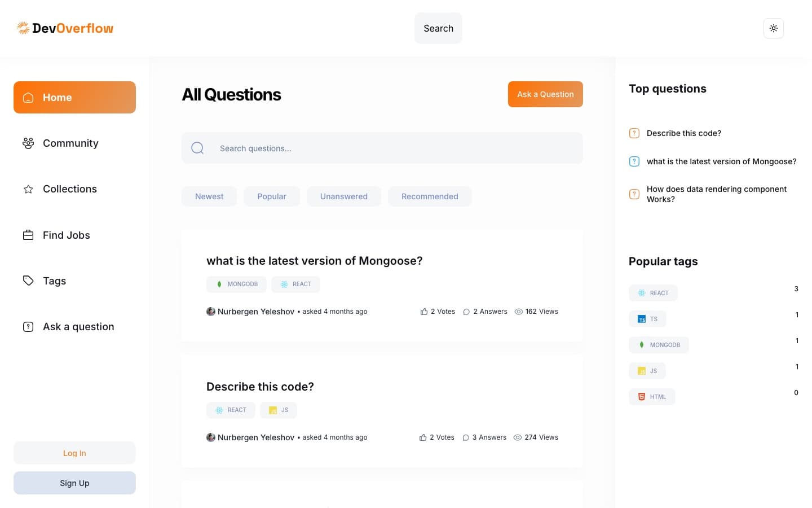Click the Community people icon

coord(28,143)
